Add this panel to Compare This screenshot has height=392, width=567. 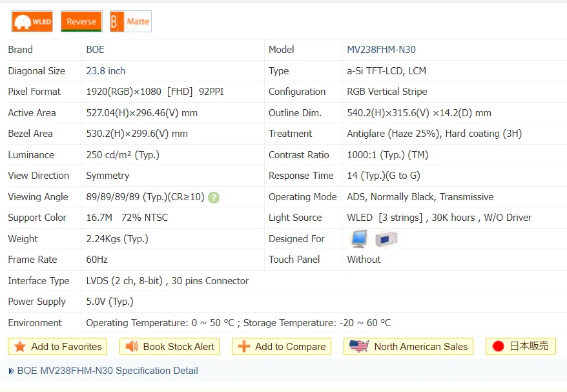[281, 347]
